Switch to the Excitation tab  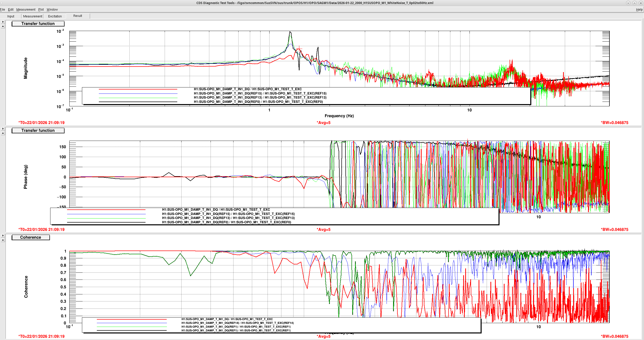[55, 16]
